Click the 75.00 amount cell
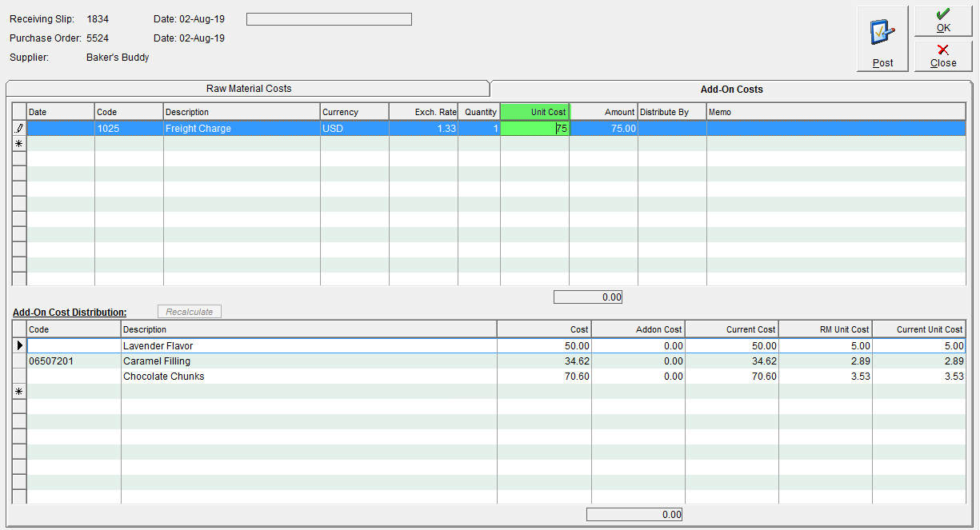This screenshot has height=530, width=980. [x=603, y=128]
